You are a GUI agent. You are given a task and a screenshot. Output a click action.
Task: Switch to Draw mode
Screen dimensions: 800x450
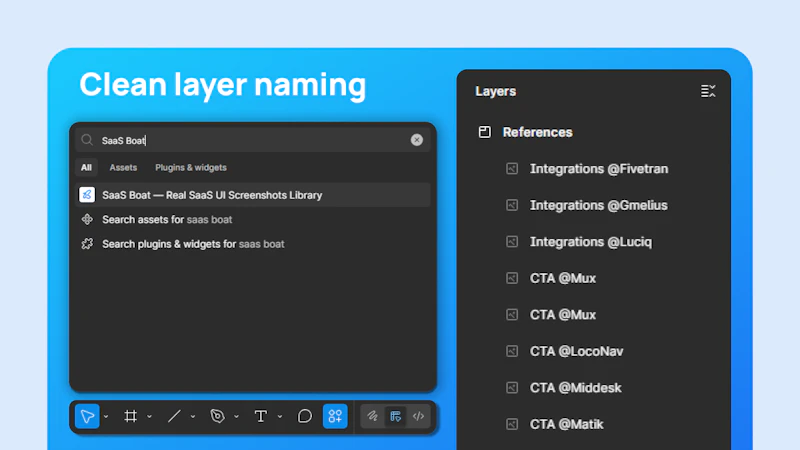(x=372, y=416)
